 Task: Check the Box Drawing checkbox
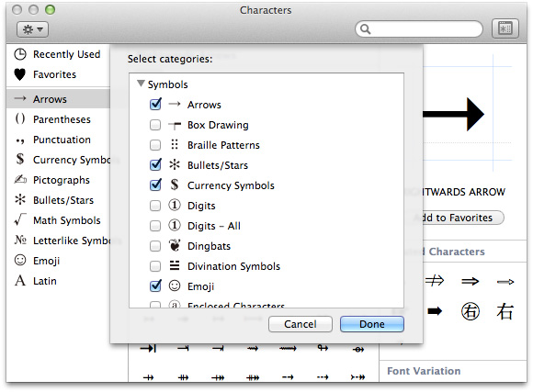point(155,125)
